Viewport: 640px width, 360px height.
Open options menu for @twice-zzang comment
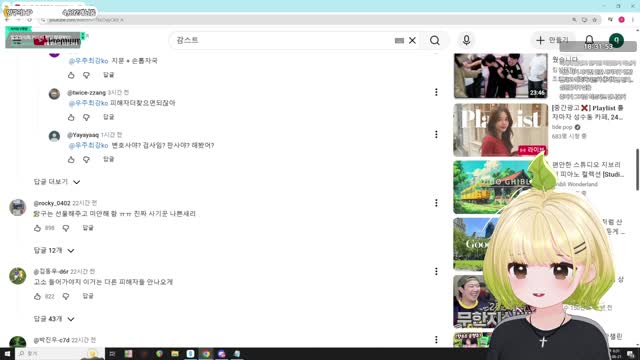pos(436,92)
